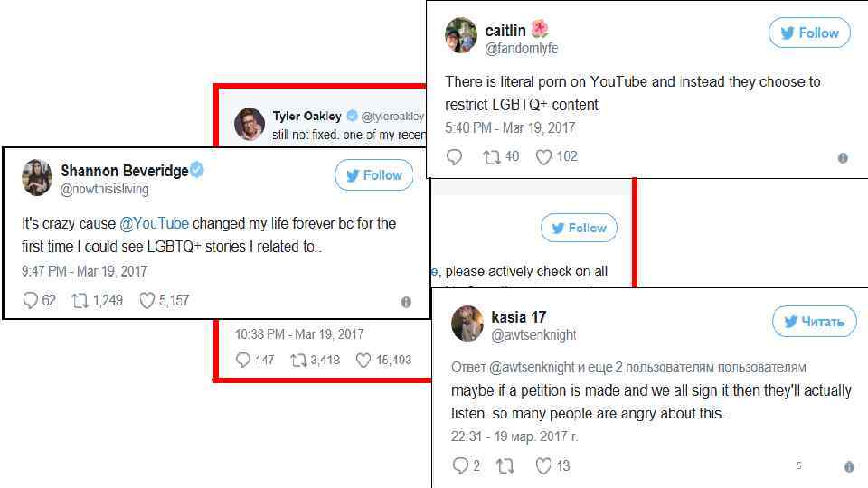Viewport: 868px width, 488px height.
Task: Retweet kasia 17's tweet
Action: point(505,466)
